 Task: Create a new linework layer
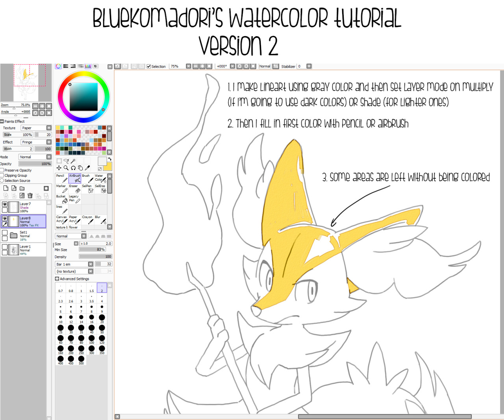(x=14, y=189)
